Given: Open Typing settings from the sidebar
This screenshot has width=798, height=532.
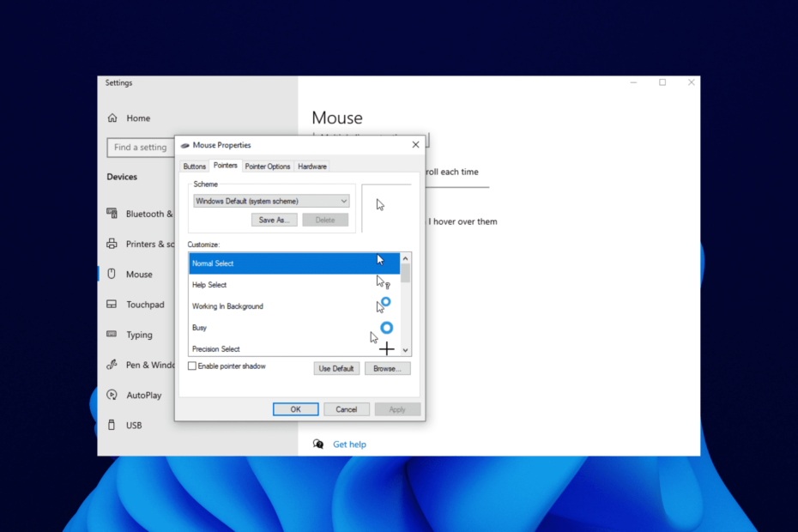Looking at the screenshot, I should click(137, 335).
